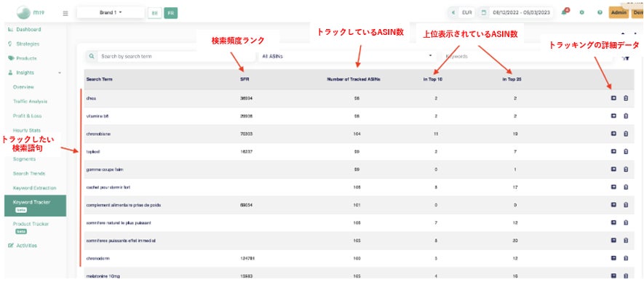Viewport: 644px width, 298px height.
Task: Open tracking details for dhea row
Action: [x=613, y=97]
